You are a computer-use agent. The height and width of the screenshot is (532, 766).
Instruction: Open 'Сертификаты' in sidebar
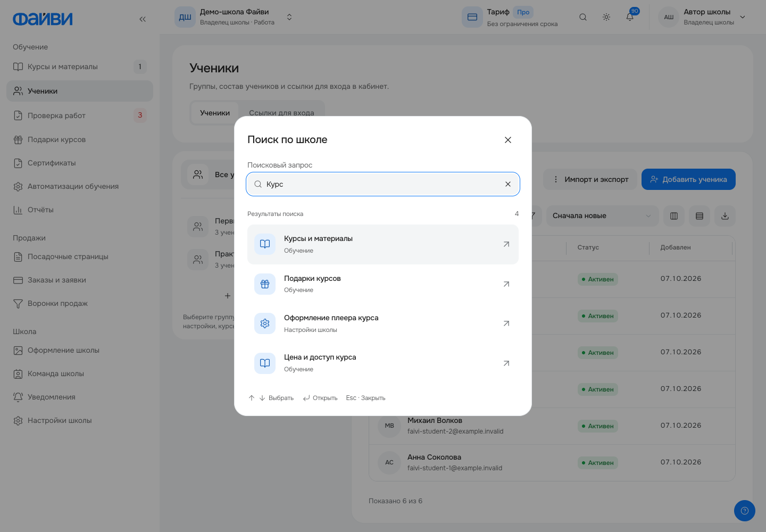pos(80,163)
